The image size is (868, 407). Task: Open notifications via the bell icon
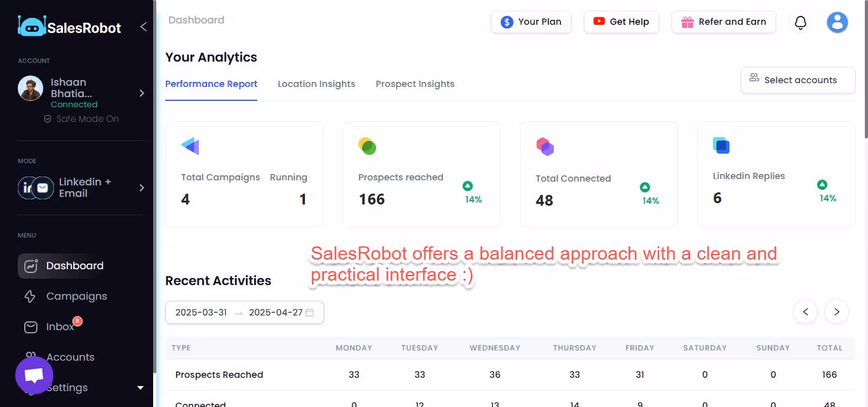[x=801, y=22]
